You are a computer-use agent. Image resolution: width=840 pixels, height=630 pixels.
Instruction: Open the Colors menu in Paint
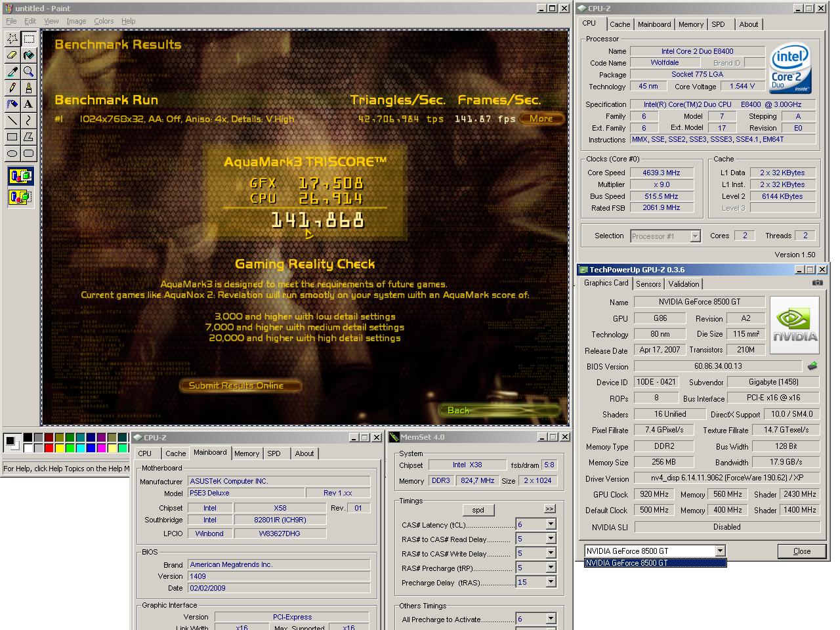[104, 21]
